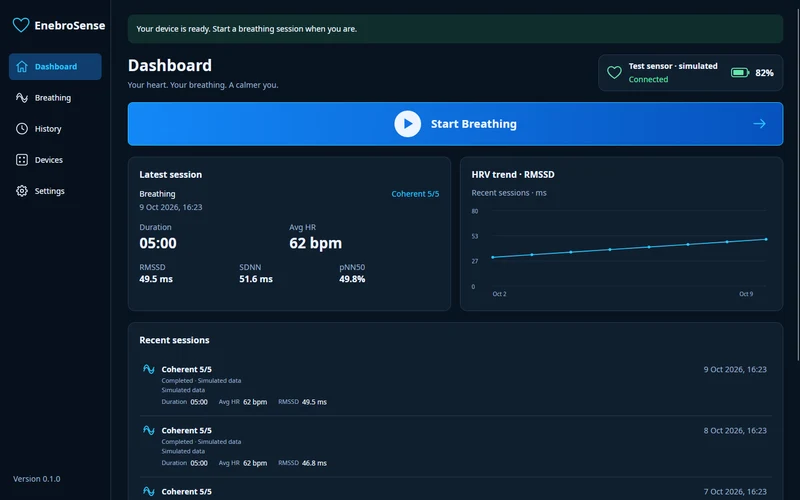Click the '05:00' Duration value in Latest session
The image size is (800, 500).
[x=158, y=243]
